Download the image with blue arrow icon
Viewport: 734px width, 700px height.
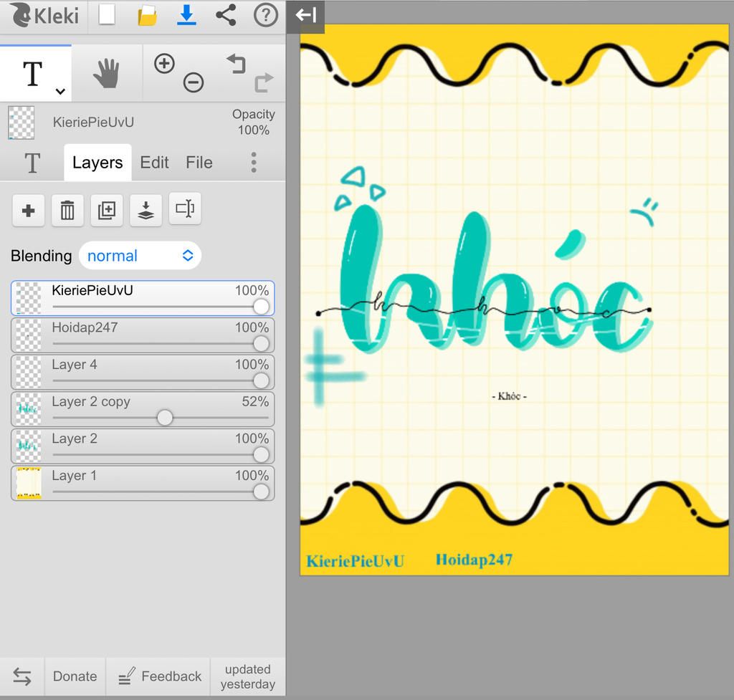186,15
